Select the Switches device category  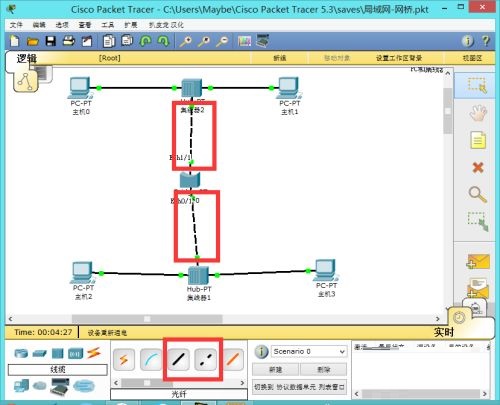click(39, 354)
